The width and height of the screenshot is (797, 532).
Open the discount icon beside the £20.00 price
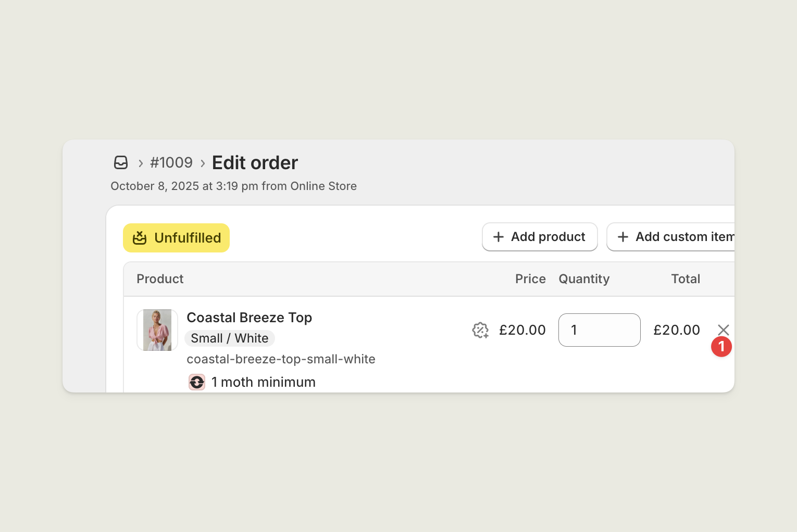(480, 330)
